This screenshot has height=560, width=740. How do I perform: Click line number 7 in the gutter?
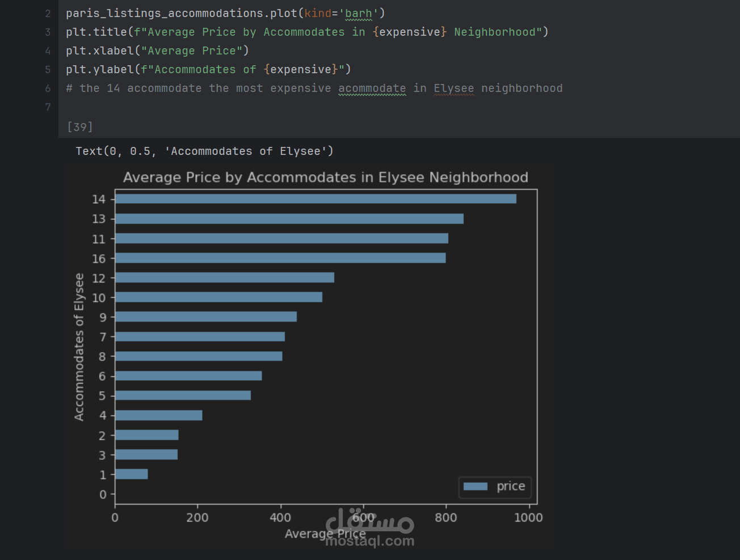[x=48, y=107]
